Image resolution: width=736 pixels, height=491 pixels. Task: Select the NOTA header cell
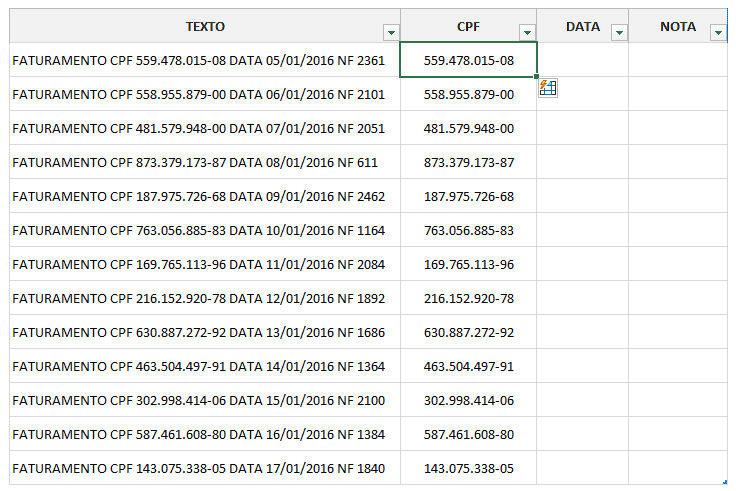(678, 26)
